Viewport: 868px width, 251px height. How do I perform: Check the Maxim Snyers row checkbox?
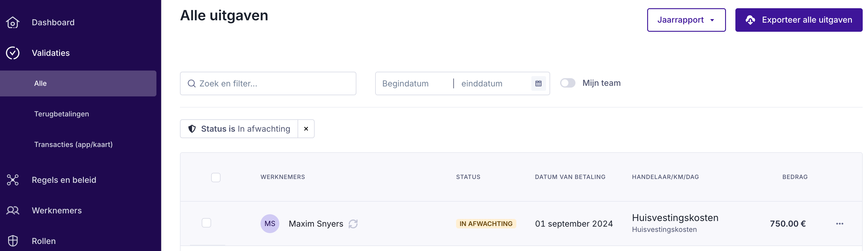tap(206, 223)
